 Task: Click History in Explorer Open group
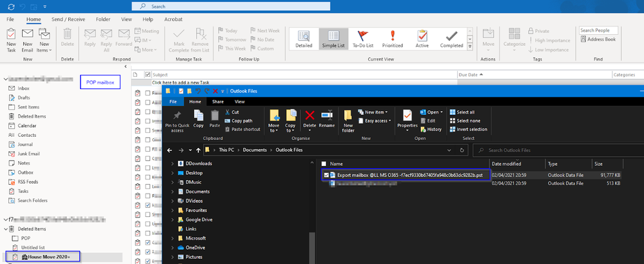point(431,129)
